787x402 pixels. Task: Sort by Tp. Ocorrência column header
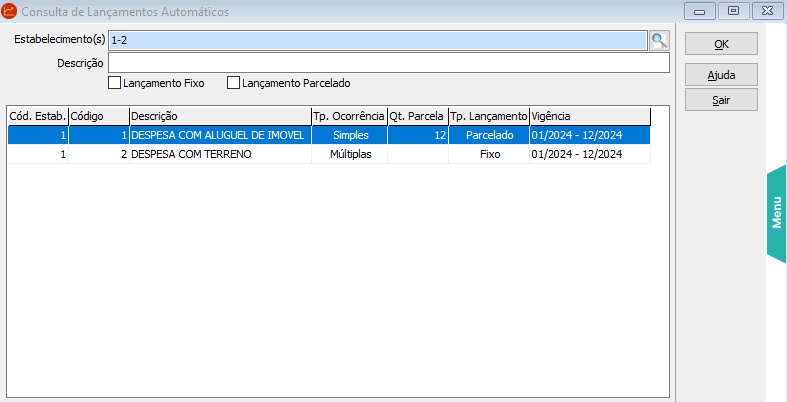(x=348, y=116)
